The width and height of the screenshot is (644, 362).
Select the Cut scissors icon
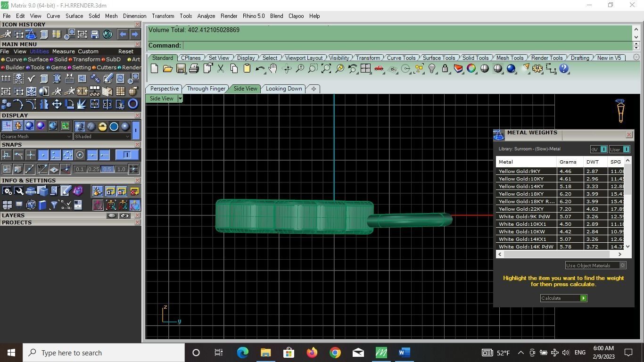[x=220, y=69]
